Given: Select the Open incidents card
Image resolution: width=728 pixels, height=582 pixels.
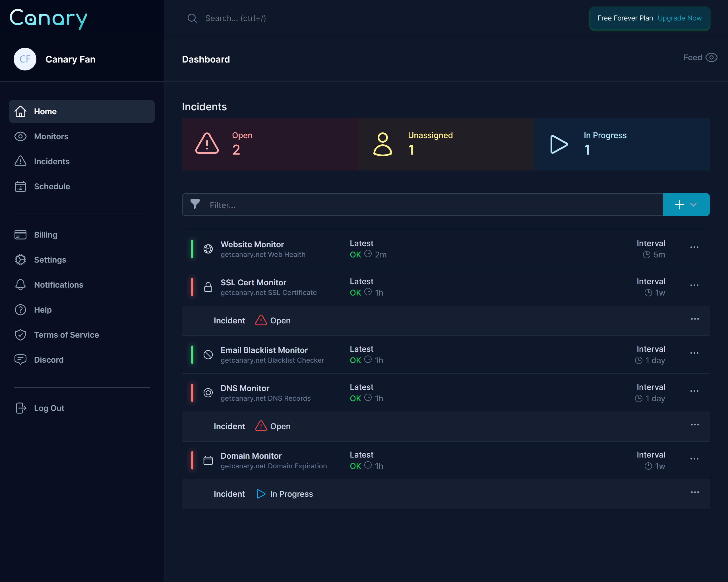Looking at the screenshot, I should (x=270, y=144).
